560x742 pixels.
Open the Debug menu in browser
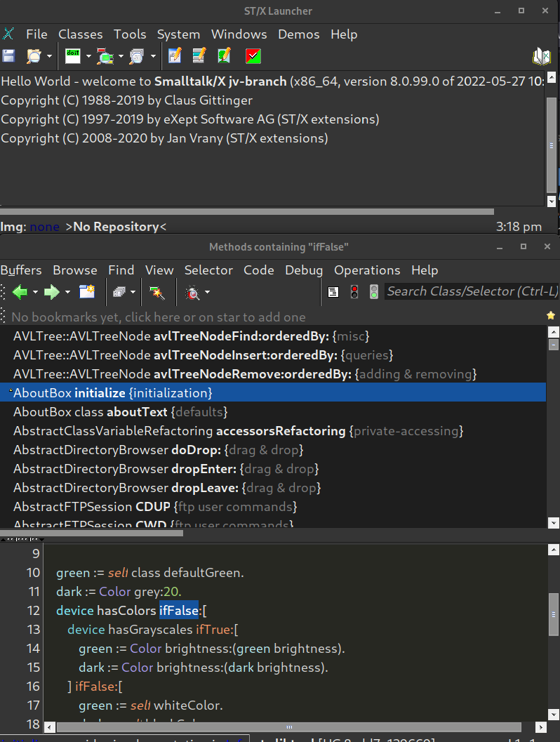[x=304, y=270]
